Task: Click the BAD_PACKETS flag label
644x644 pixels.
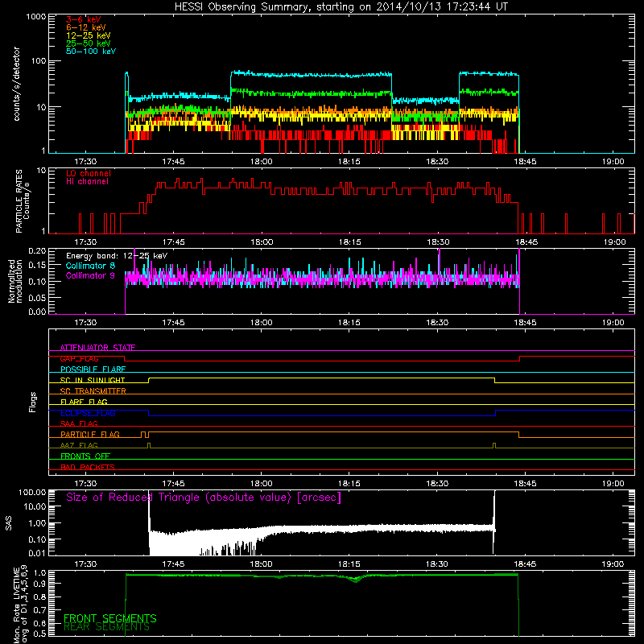Action: click(88, 467)
